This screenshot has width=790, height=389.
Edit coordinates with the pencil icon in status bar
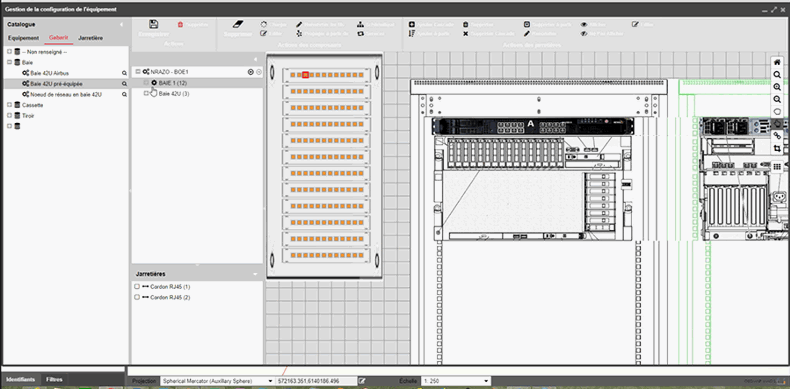pos(361,381)
